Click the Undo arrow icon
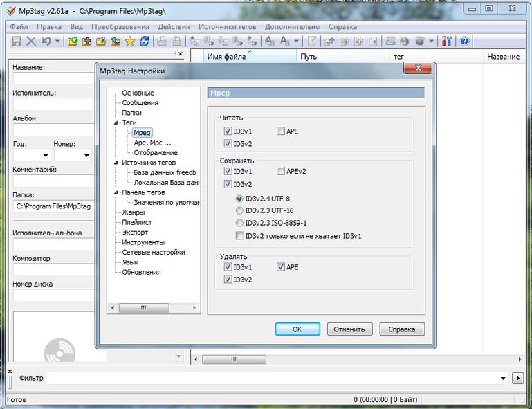The width and height of the screenshot is (532, 409). tap(46, 42)
